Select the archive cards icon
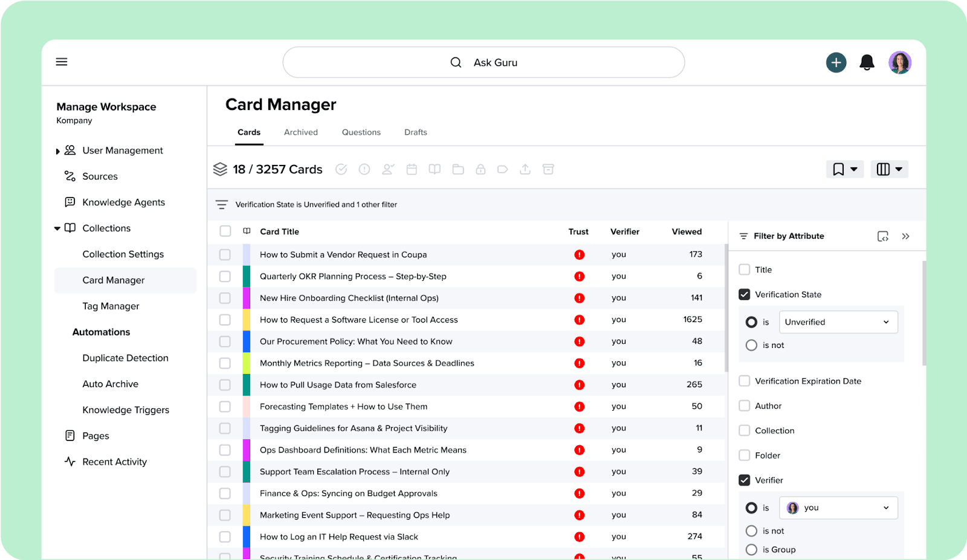The image size is (967, 560). coord(548,169)
